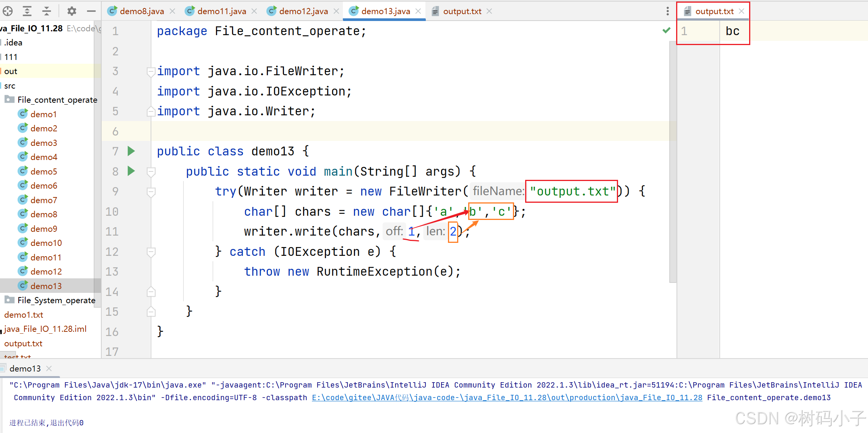
Task: Switch to the demo12.java tab
Action: click(303, 11)
